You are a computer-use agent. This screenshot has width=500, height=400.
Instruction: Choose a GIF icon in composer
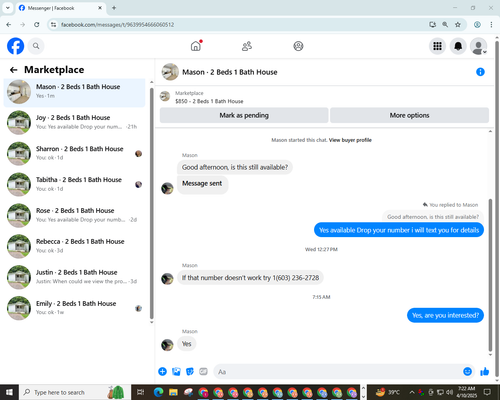click(203, 371)
